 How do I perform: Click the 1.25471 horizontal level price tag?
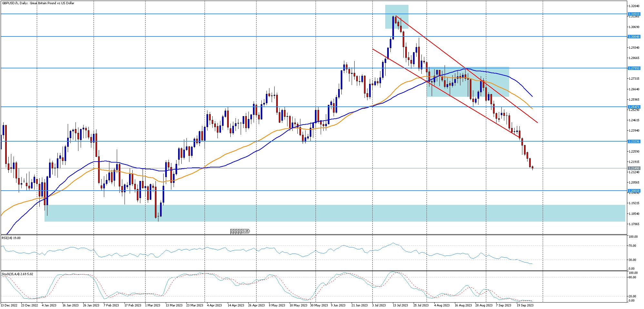(x=634, y=107)
